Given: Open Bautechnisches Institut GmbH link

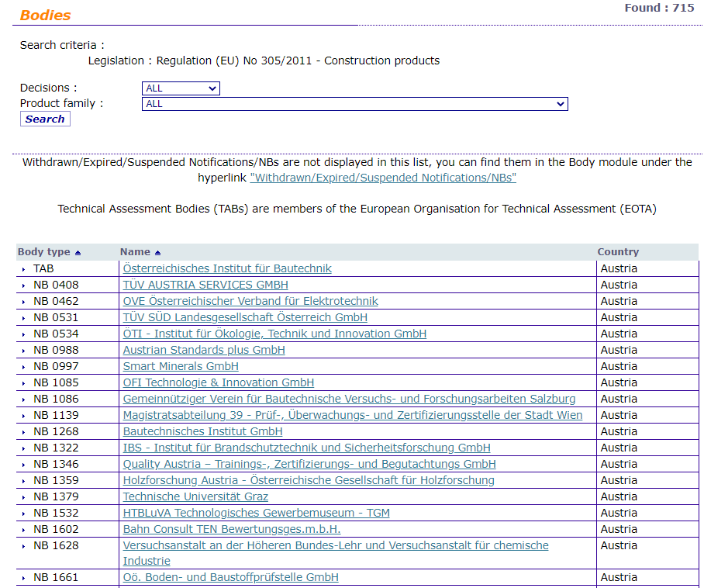Looking at the screenshot, I should (x=203, y=431).
